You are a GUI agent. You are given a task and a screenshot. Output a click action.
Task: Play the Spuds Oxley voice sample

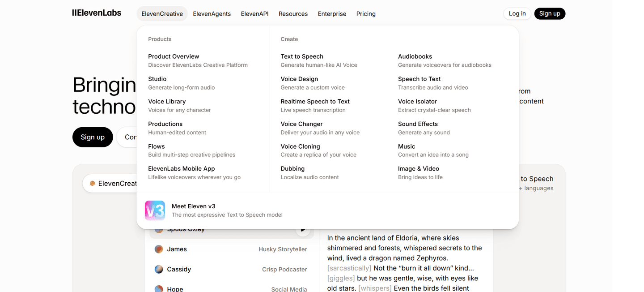coord(303,230)
